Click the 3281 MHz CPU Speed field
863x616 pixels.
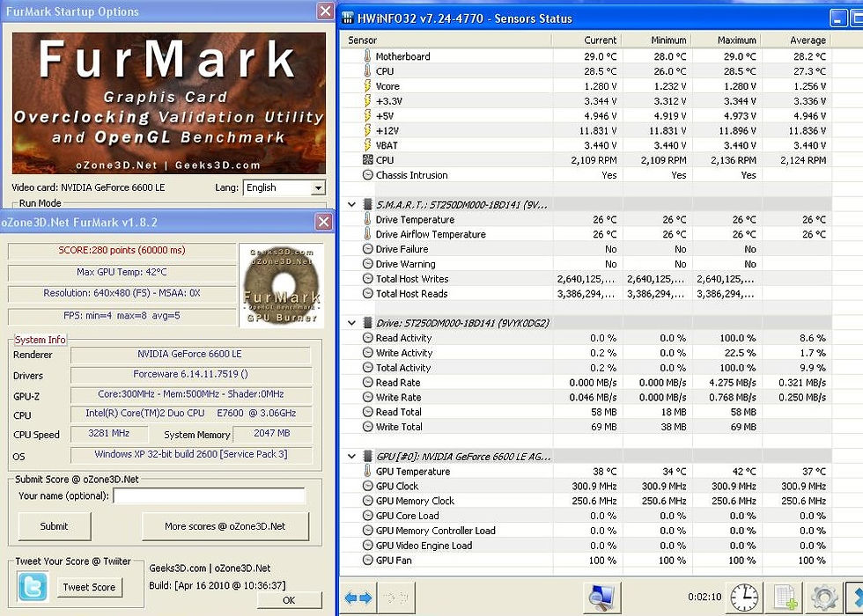pos(109,434)
